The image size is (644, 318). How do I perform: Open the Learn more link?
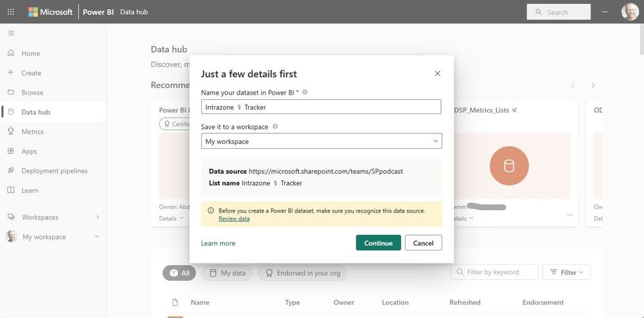(218, 243)
